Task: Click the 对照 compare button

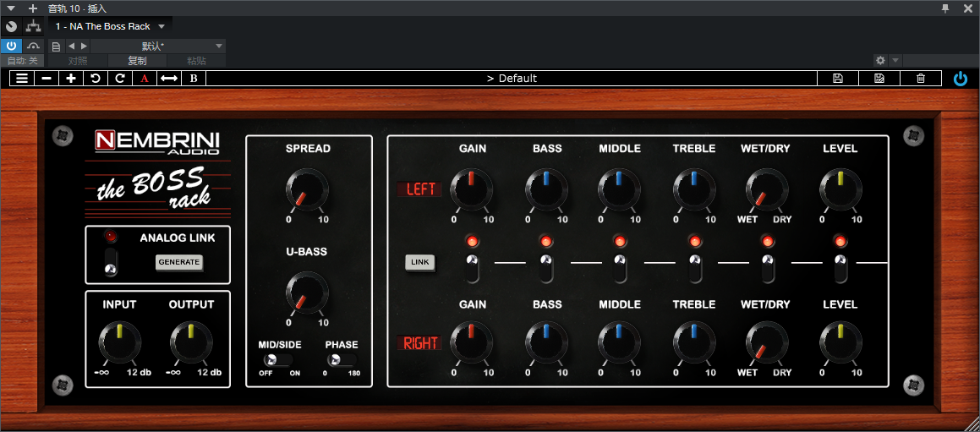Action: pos(78,61)
